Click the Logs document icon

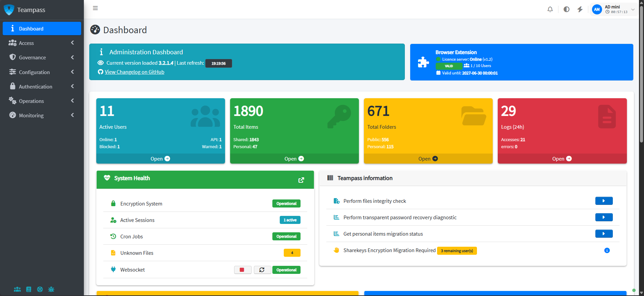607,117
